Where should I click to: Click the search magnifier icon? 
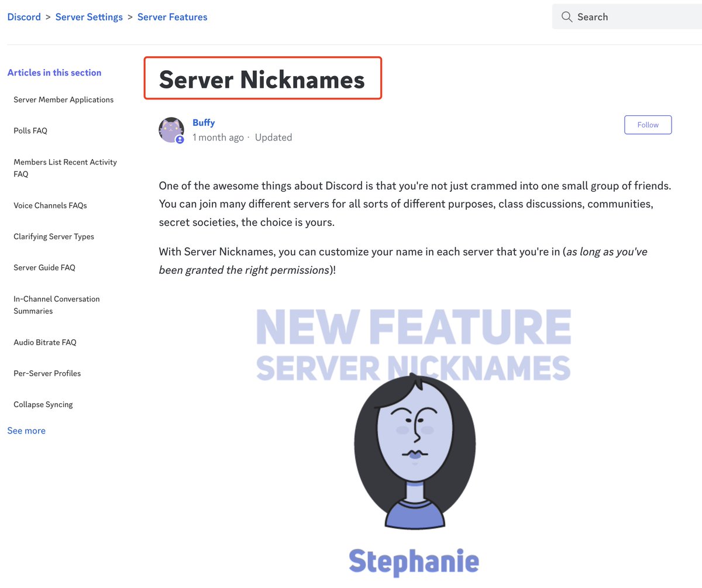tap(566, 17)
